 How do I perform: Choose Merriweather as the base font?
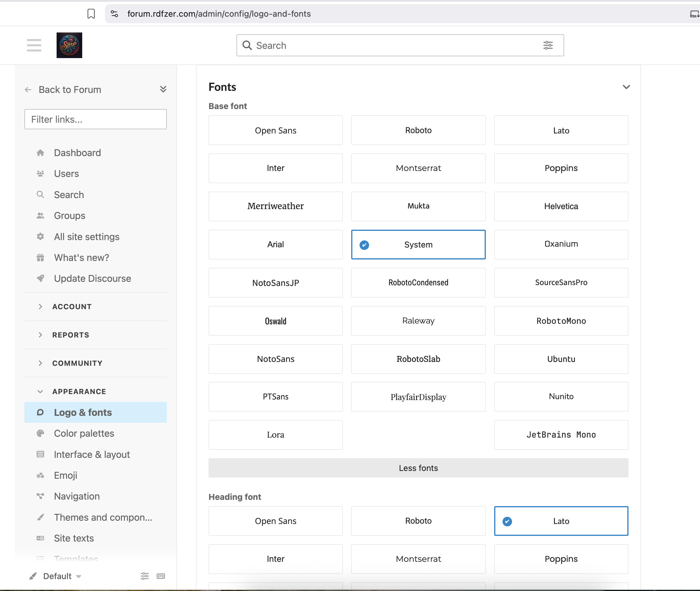click(275, 206)
